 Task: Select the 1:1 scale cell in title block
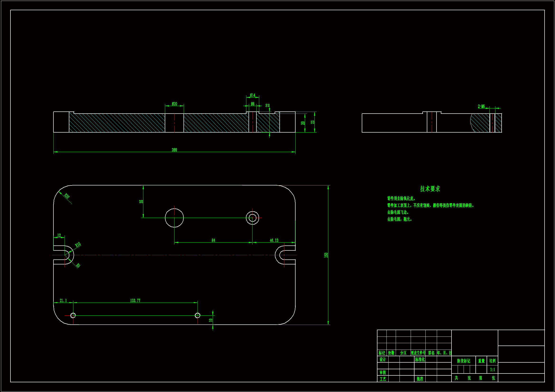click(x=492, y=369)
